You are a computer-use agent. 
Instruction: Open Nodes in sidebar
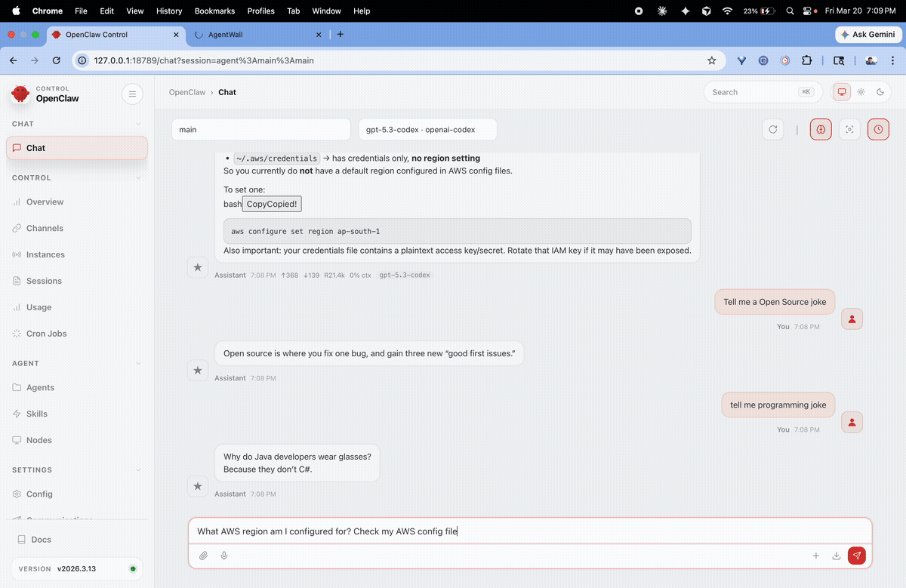(77, 440)
